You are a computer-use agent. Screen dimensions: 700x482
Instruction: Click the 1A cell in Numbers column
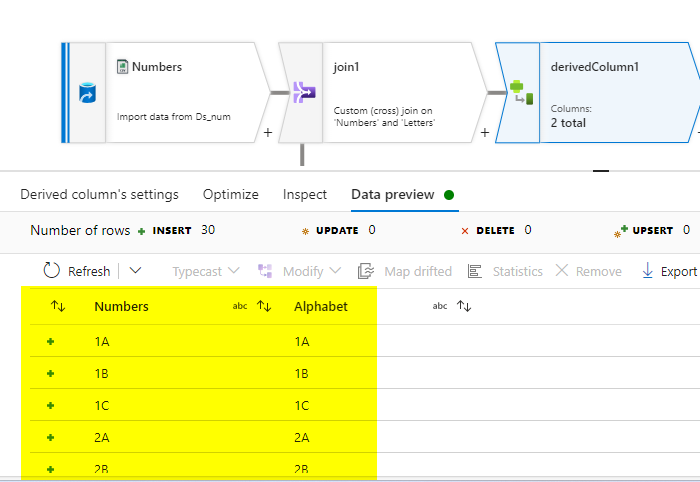coord(102,341)
